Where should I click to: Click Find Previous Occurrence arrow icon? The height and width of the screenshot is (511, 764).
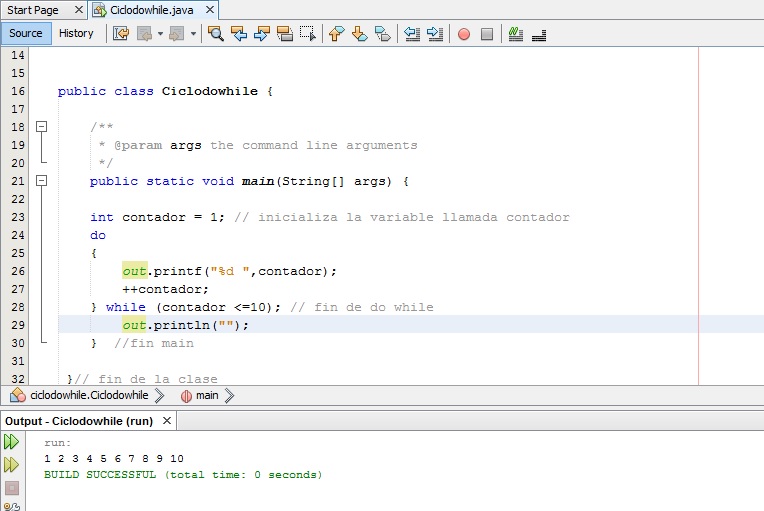239,33
